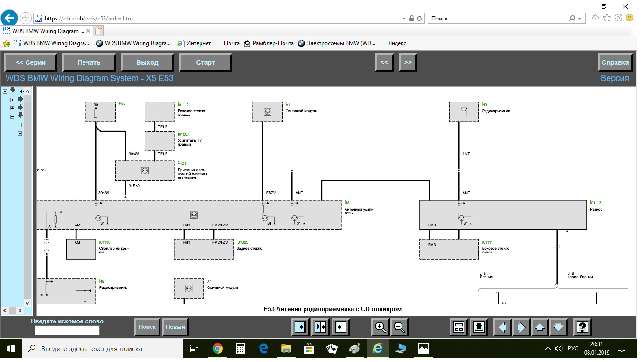Open the 'Электросхемы BMW' favorites link
The height and width of the screenshot is (362, 644).
(x=337, y=43)
